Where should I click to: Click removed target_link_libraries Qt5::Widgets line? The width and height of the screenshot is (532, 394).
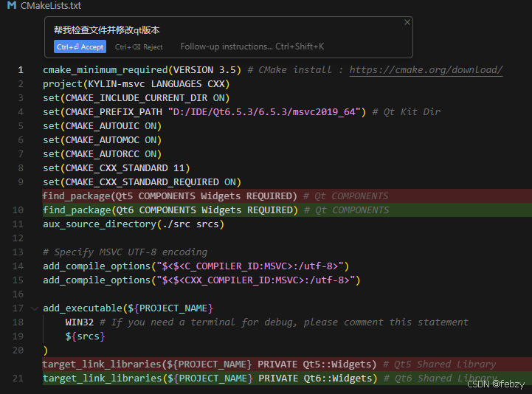click(x=287, y=364)
